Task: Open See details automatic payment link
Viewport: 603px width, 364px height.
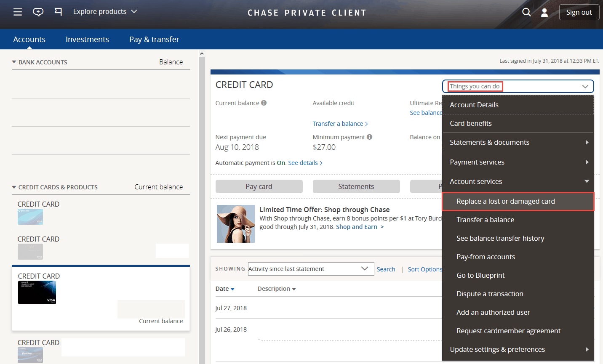Action: [305, 163]
